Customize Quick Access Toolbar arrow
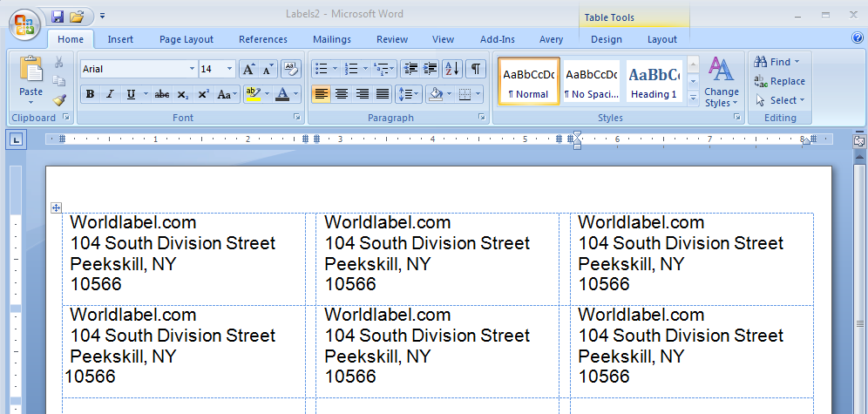Viewport: 868px width, 414px height. (x=103, y=17)
